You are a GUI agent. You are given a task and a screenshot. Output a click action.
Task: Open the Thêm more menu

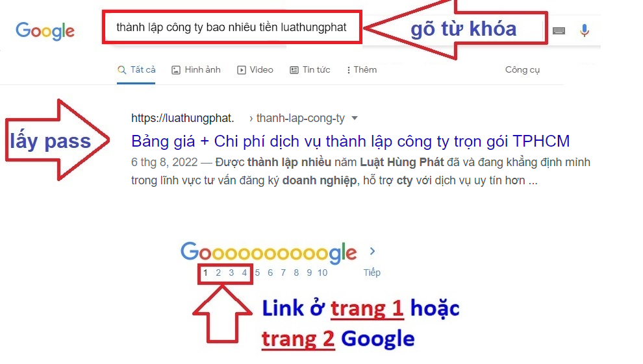[x=362, y=70]
